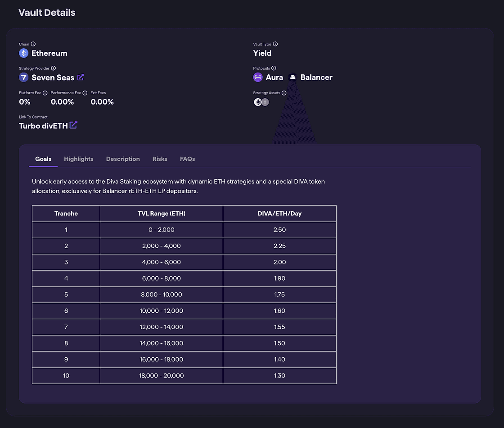
Task: Click the Performance Fee label
Action: 66,93
